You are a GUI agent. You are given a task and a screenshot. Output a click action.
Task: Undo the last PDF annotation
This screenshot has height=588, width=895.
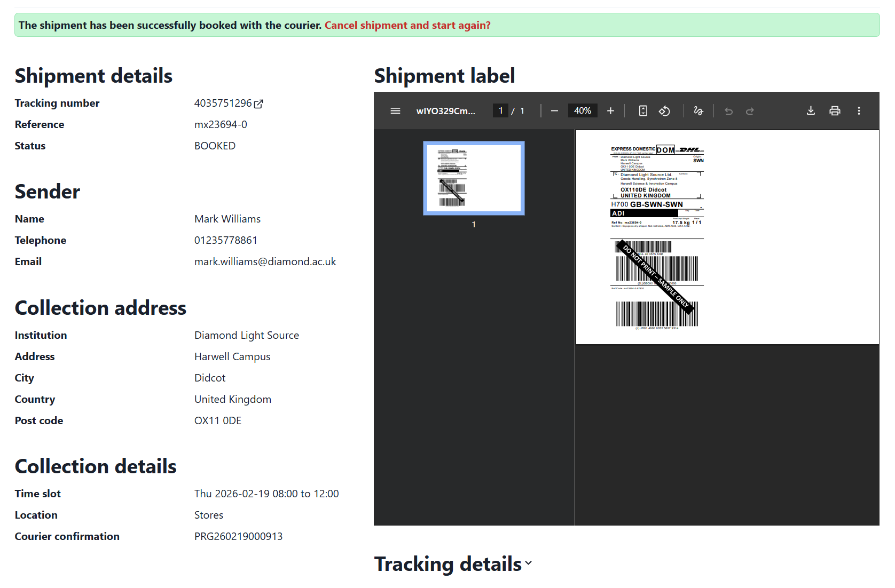click(x=728, y=111)
